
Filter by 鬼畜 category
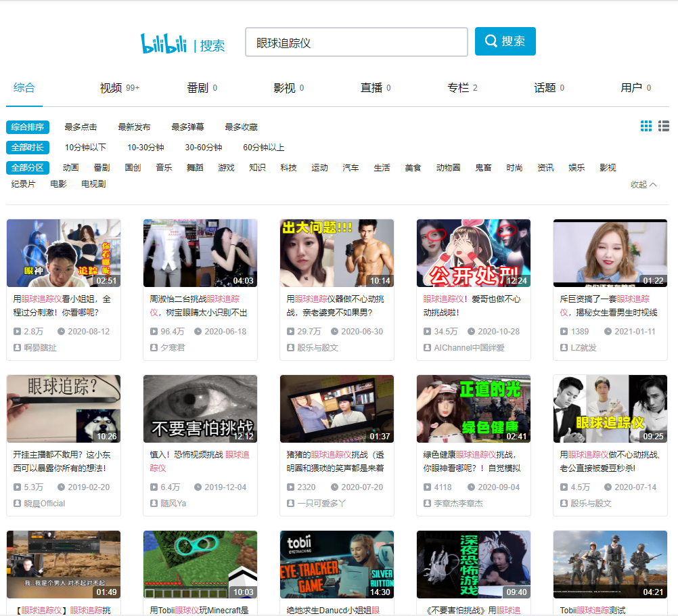[x=483, y=168]
